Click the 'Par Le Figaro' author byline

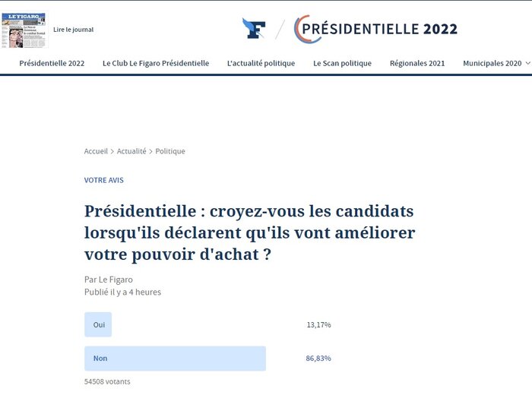tap(109, 280)
